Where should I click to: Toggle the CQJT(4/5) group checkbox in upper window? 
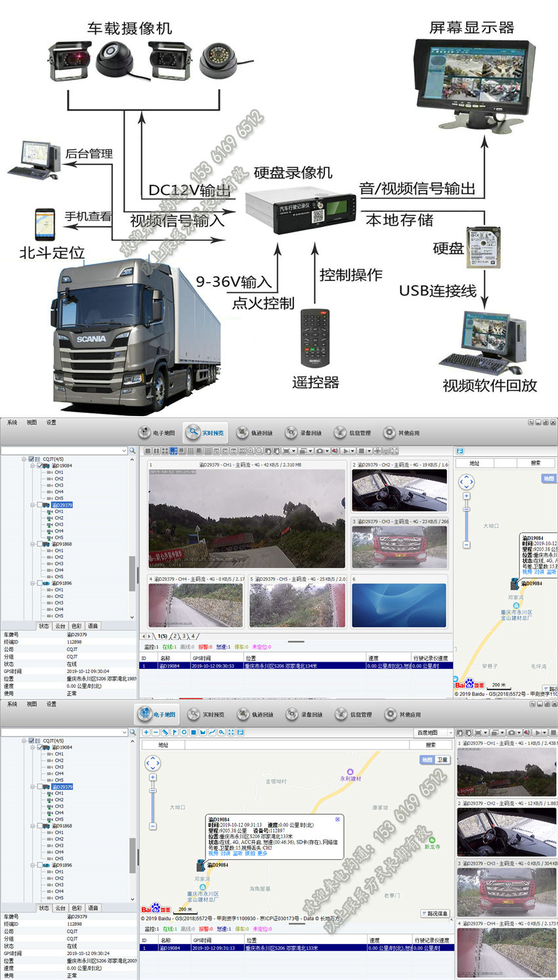pyautogui.click(x=32, y=459)
